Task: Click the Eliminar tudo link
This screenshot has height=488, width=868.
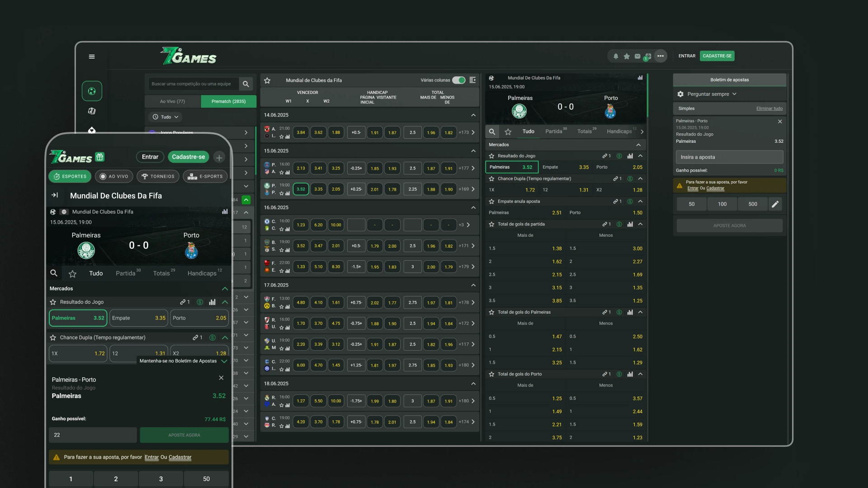Action: (x=769, y=108)
